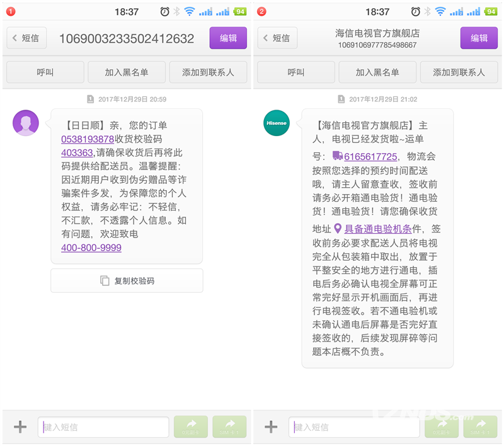
Task: Tap clock 18:37 in left status bar
Action: click(x=127, y=12)
